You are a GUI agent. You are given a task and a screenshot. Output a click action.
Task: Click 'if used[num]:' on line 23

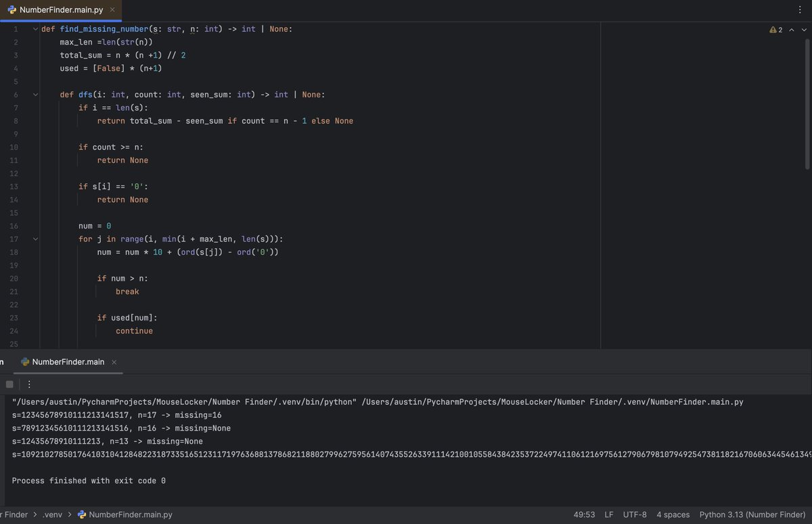[x=127, y=318]
